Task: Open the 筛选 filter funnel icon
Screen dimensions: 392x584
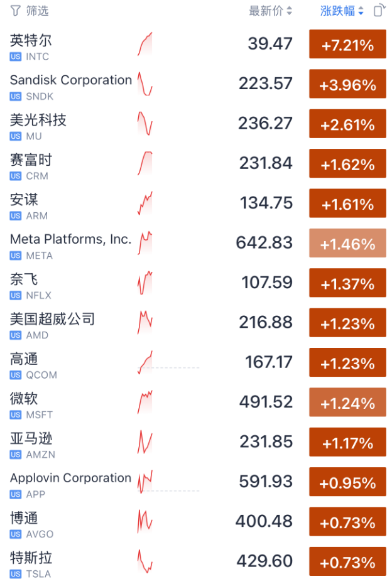Action: [x=15, y=11]
